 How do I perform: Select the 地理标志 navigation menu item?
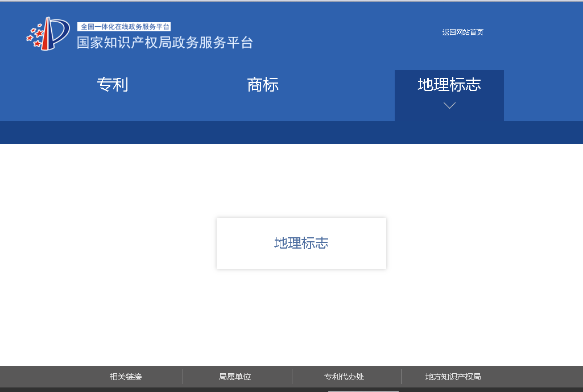[x=449, y=85]
